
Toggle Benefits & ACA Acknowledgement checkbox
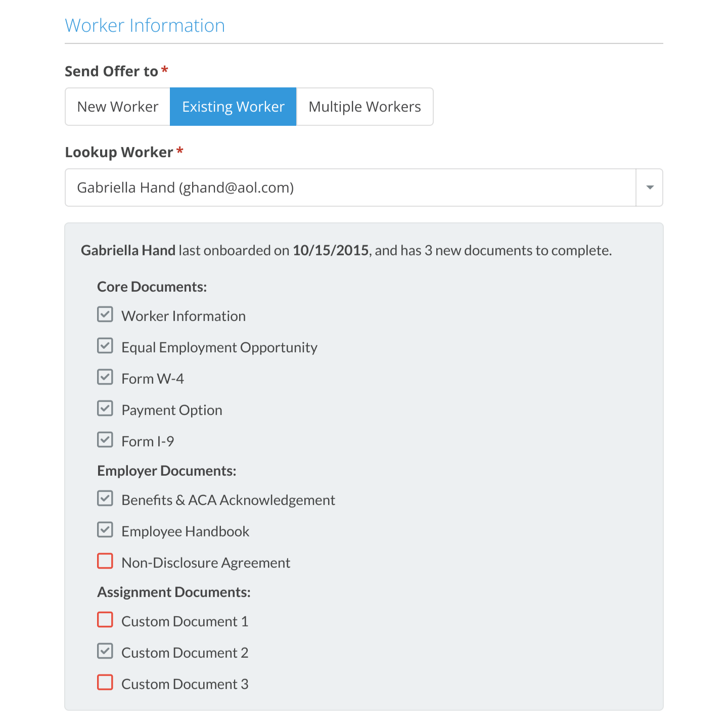[105, 498]
